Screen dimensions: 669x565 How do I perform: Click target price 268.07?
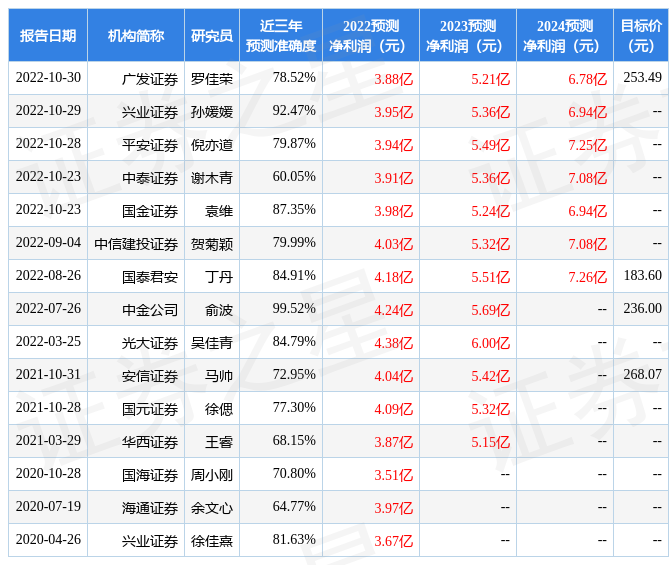pyautogui.click(x=642, y=375)
